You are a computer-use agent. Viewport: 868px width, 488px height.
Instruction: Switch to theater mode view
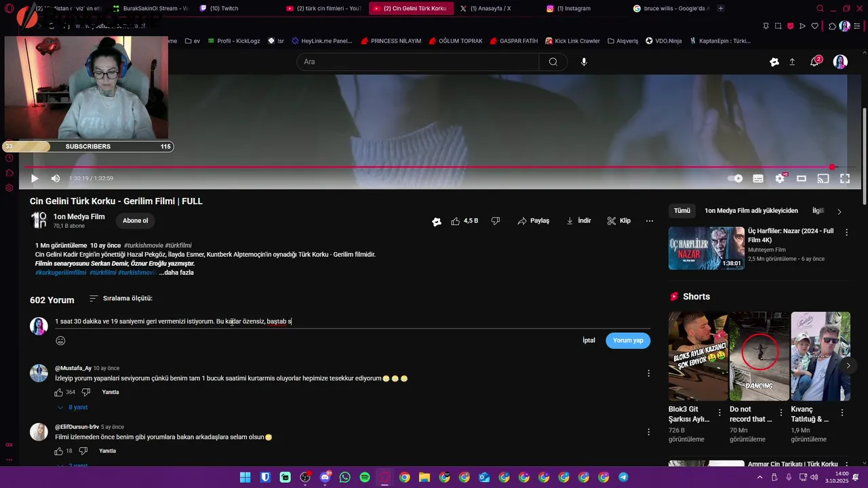pos(802,178)
